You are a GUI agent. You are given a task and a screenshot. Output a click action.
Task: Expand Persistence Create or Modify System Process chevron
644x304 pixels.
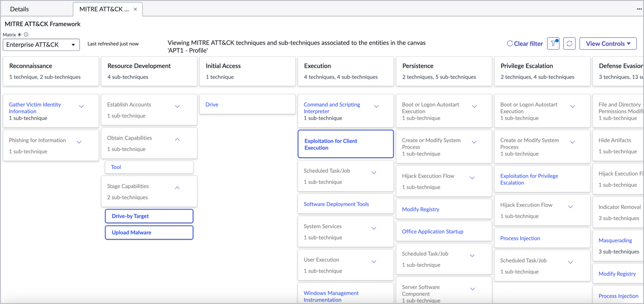pos(474,142)
